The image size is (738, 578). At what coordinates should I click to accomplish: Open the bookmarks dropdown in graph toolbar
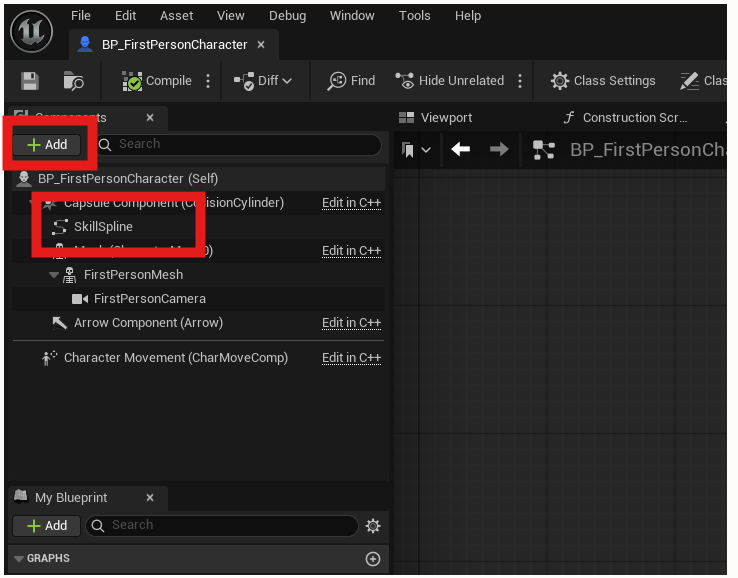tap(416, 150)
